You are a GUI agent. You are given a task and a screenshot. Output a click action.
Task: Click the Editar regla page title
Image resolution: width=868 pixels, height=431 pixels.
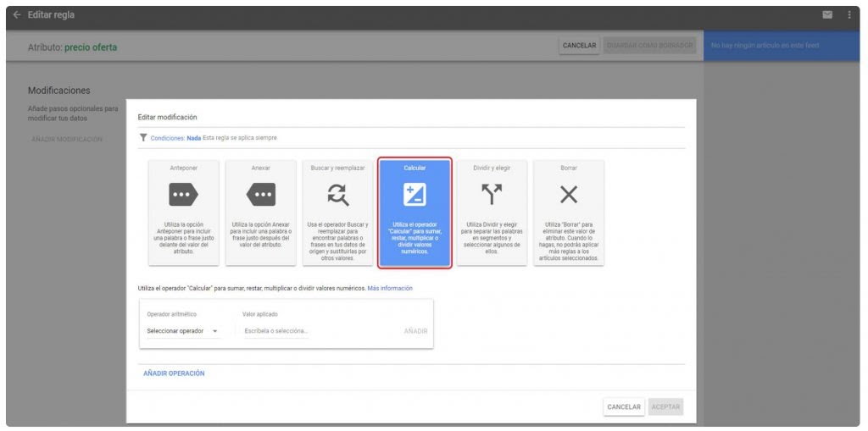click(x=51, y=15)
